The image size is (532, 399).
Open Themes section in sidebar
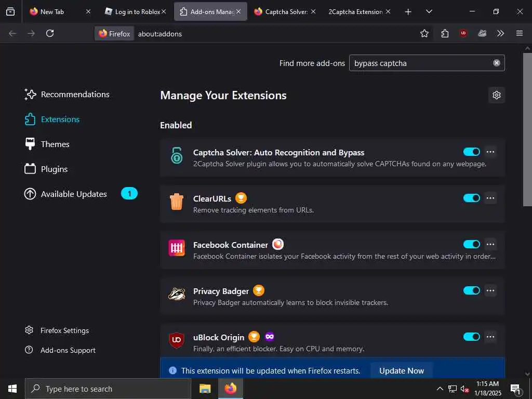[x=47, y=144]
